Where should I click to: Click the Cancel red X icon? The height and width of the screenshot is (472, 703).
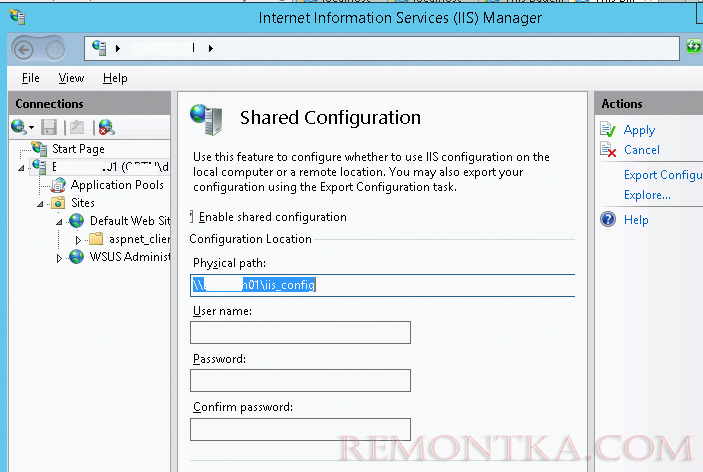[x=608, y=150]
